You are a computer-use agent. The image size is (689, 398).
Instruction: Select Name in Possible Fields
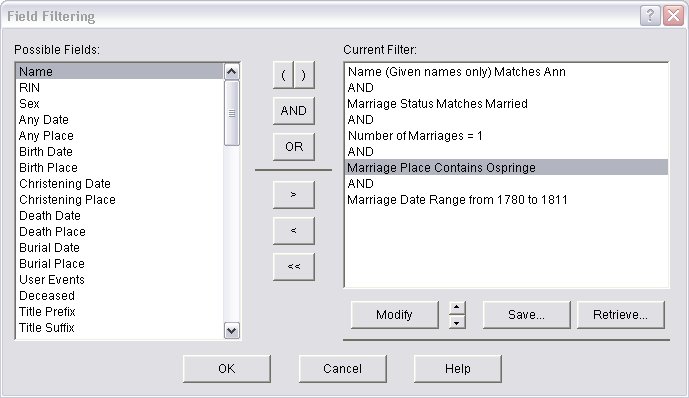coord(119,72)
